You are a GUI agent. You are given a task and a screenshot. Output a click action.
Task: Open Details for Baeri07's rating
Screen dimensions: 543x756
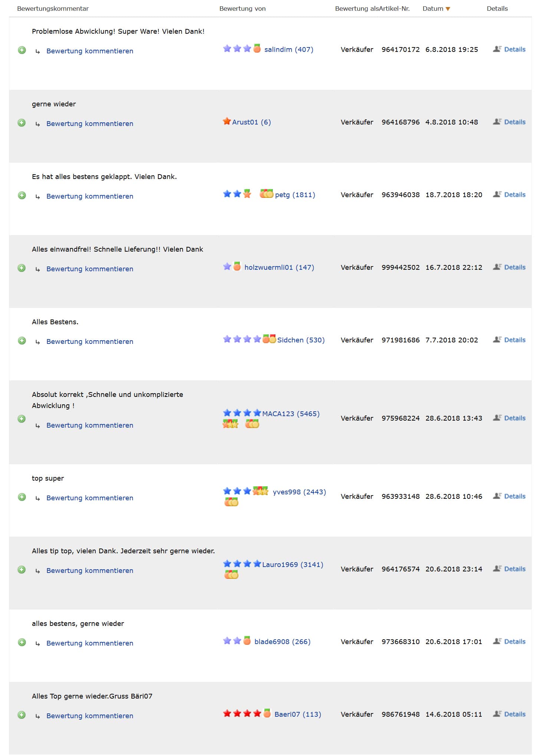pyautogui.click(x=515, y=714)
